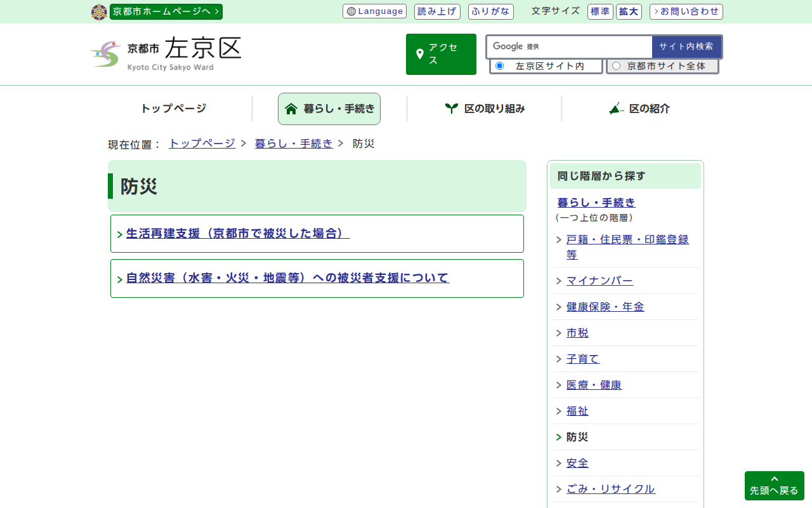Open the トップページ navigation tab
Screen dimensions: 812x508
[x=173, y=109]
